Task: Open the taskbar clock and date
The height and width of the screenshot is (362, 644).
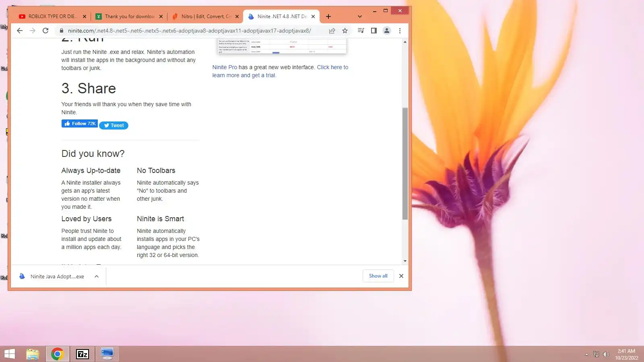Action: tap(627, 354)
